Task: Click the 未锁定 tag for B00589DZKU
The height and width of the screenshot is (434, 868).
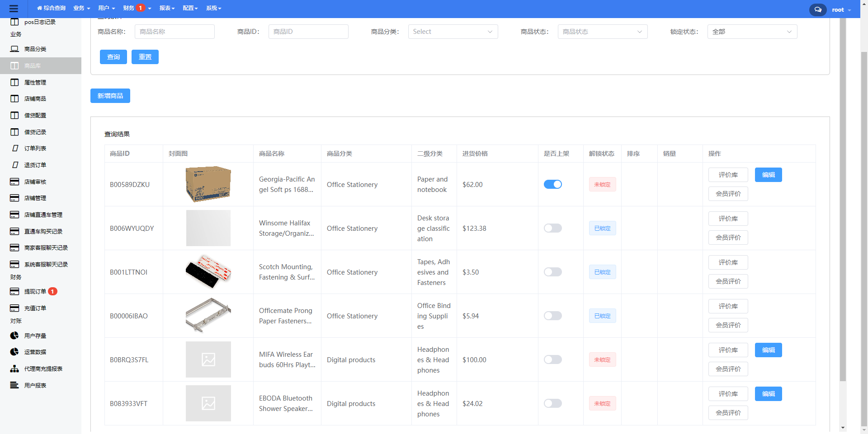Action: tap(602, 184)
